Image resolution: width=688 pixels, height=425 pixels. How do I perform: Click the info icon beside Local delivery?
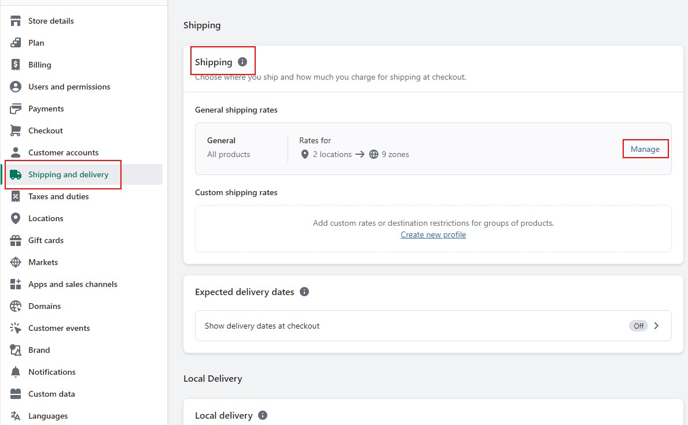pyautogui.click(x=262, y=415)
